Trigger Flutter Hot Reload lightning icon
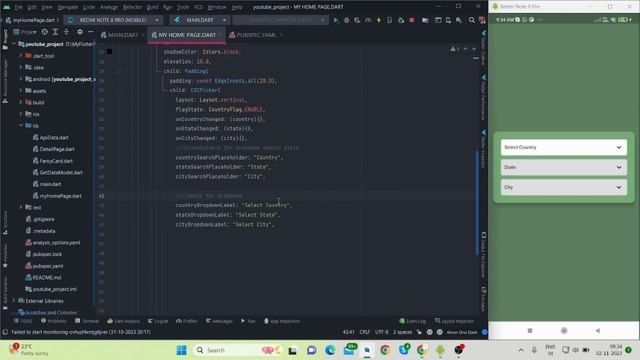The height and width of the screenshot is (360, 640). 378,20
